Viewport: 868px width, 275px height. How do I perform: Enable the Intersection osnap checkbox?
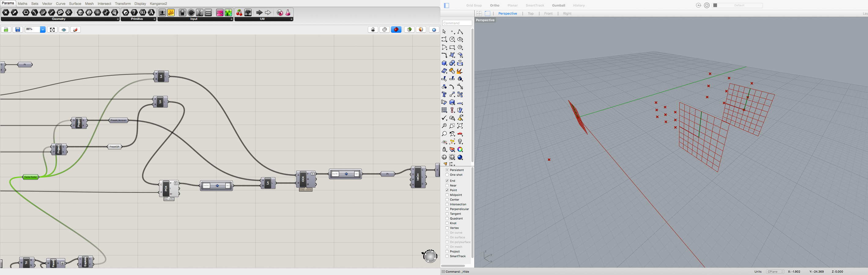click(x=447, y=204)
